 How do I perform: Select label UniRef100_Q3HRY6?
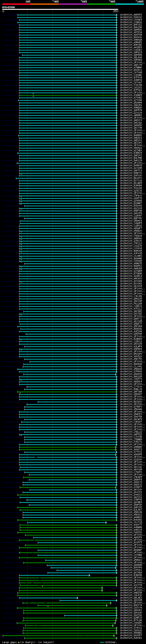[131, 80]
